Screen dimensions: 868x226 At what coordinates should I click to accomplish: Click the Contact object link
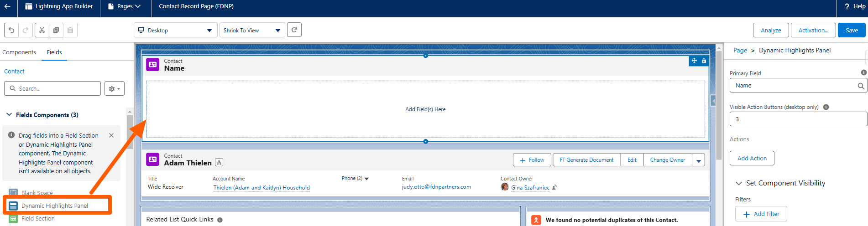[14, 71]
